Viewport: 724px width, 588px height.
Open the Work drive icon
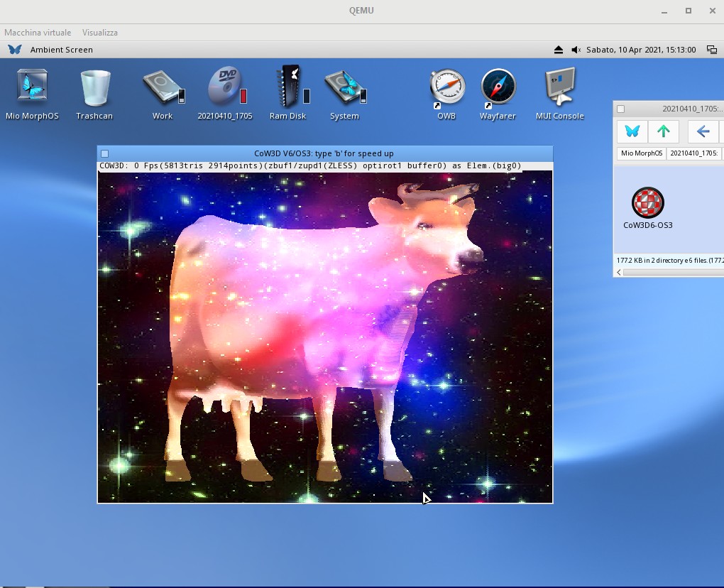point(163,88)
